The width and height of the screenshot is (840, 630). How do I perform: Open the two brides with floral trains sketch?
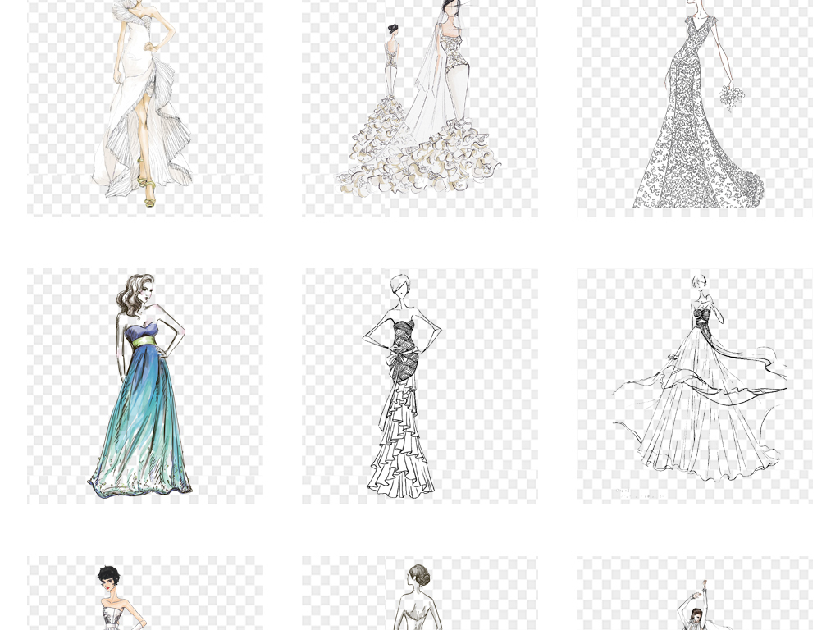[420, 108]
